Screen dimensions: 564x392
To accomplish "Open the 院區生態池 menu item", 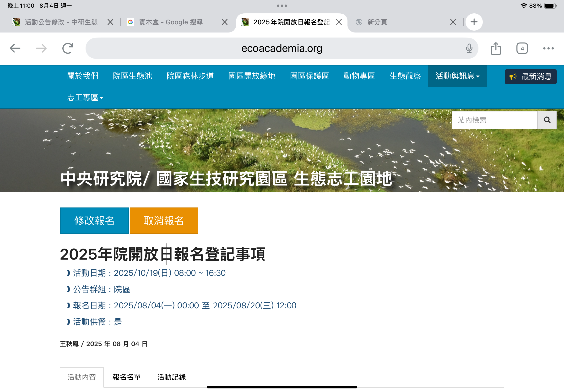I will pyautogui.click(x=132, y=76).
